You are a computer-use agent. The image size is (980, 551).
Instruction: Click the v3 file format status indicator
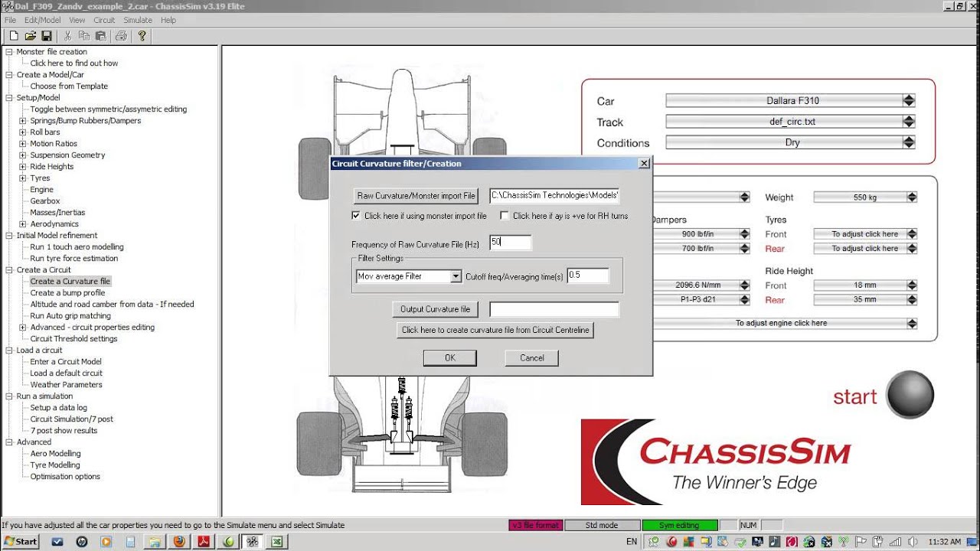click(534, 525)
